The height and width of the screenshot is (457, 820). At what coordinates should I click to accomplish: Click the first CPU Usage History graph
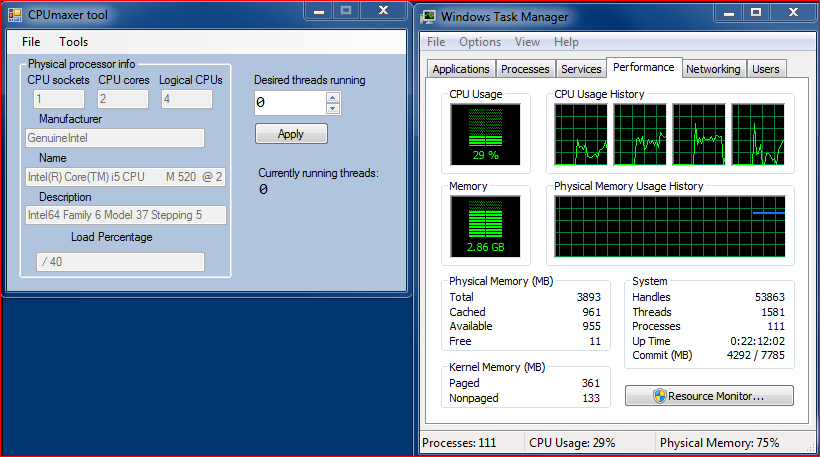[581, 134]
